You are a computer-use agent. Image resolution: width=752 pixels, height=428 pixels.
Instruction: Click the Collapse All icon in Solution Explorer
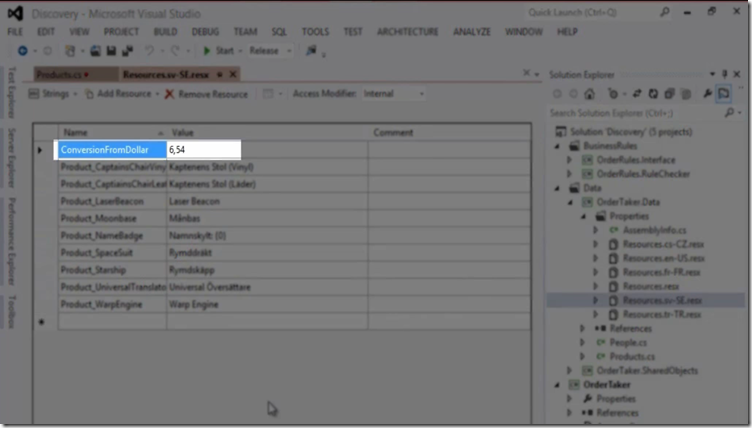tap(670, 94)
